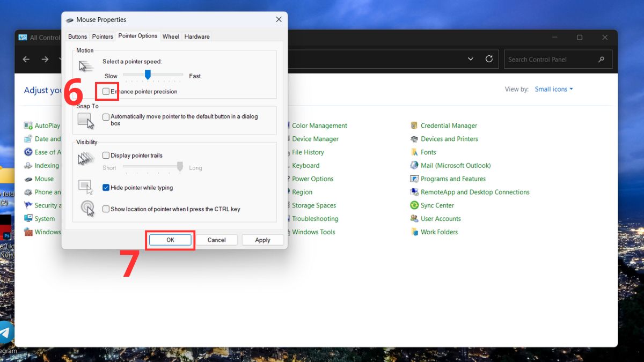
Task: Open the Credential Manager icon
Action: 414,125
